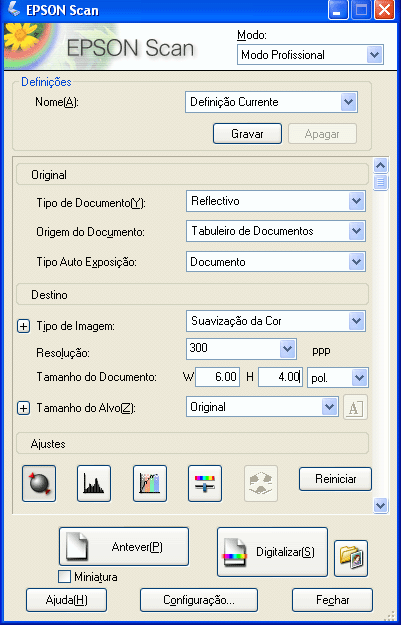Open the Origem do Documento dropdown
This screenshot has height=625, width=401.
point(276,231)
